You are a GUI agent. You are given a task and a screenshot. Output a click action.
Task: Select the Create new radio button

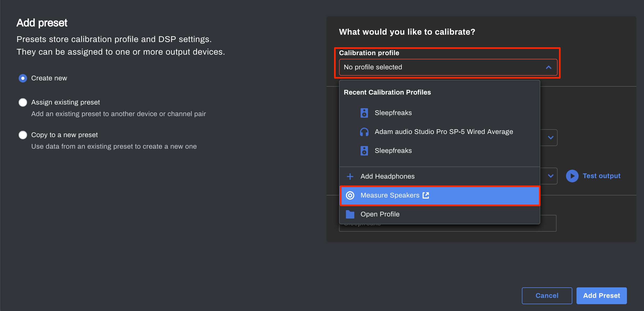tap(23, 78)
